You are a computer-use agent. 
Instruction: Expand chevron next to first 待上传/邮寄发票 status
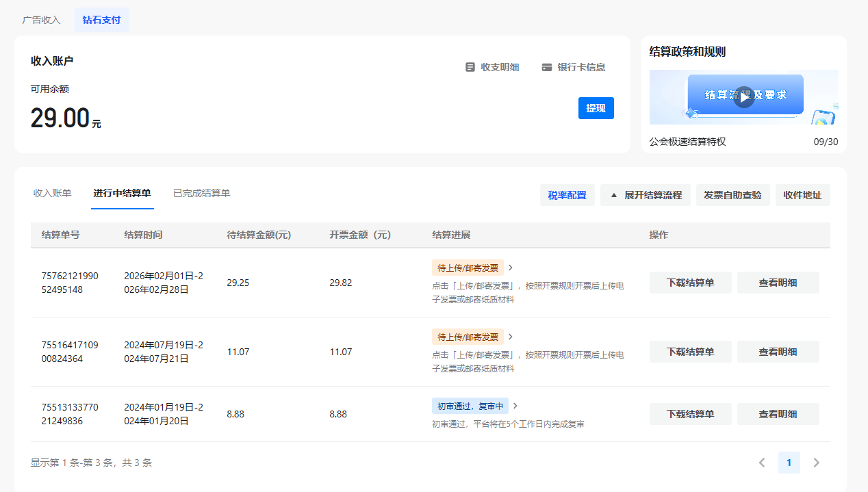point(511,268)
